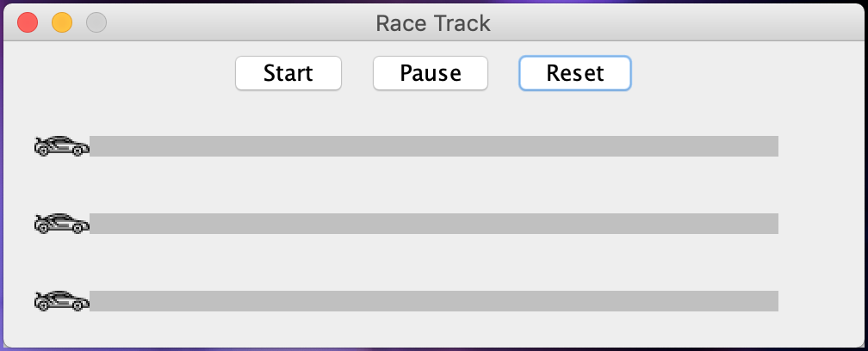Click the middle gray race track bar
The image size is (868, 351).
click(434, 224)
